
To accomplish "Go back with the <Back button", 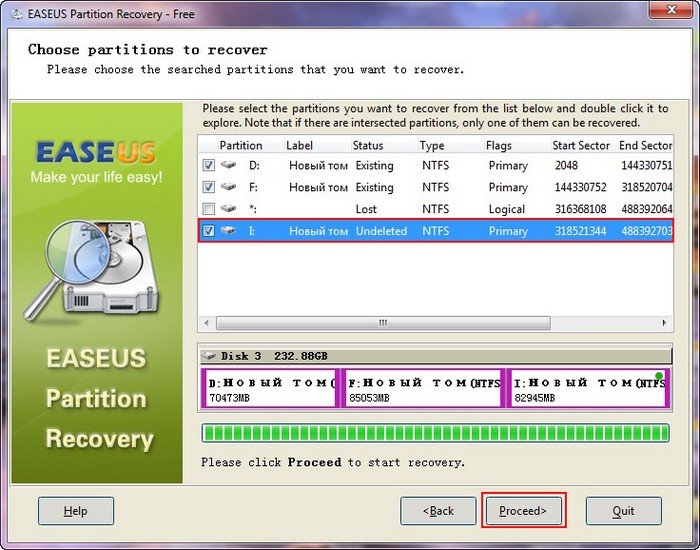I will [438, 511].
